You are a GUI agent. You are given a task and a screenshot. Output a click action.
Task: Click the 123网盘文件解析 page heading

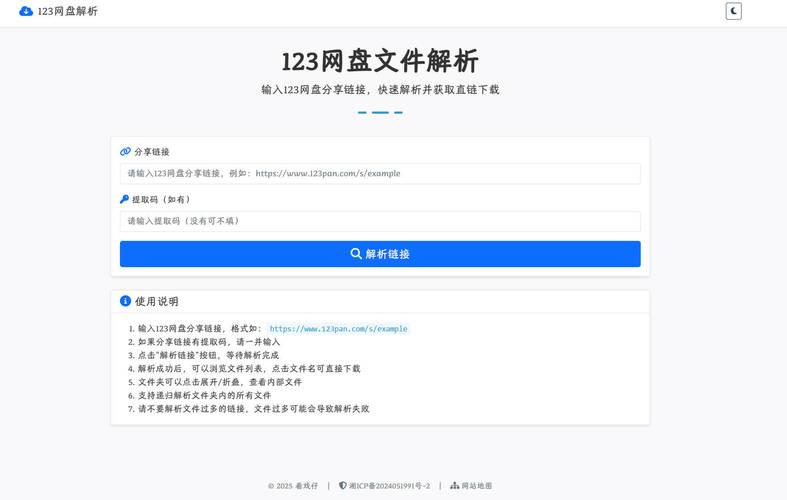380,61
